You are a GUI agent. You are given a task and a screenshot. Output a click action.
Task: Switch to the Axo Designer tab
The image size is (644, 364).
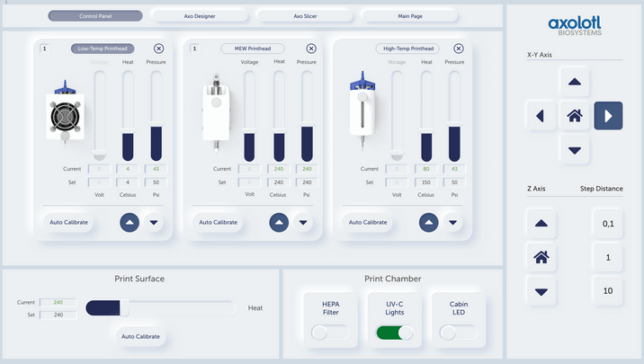[x=201, y=16]
